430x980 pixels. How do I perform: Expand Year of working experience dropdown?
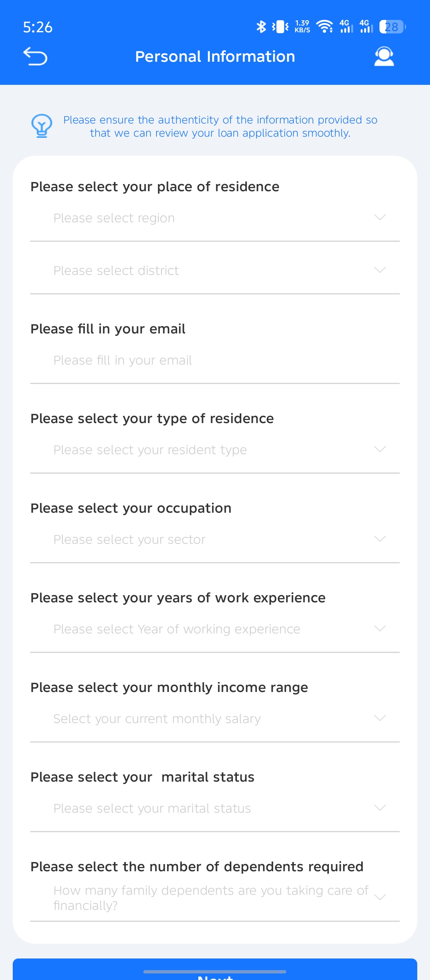[215, 629]
